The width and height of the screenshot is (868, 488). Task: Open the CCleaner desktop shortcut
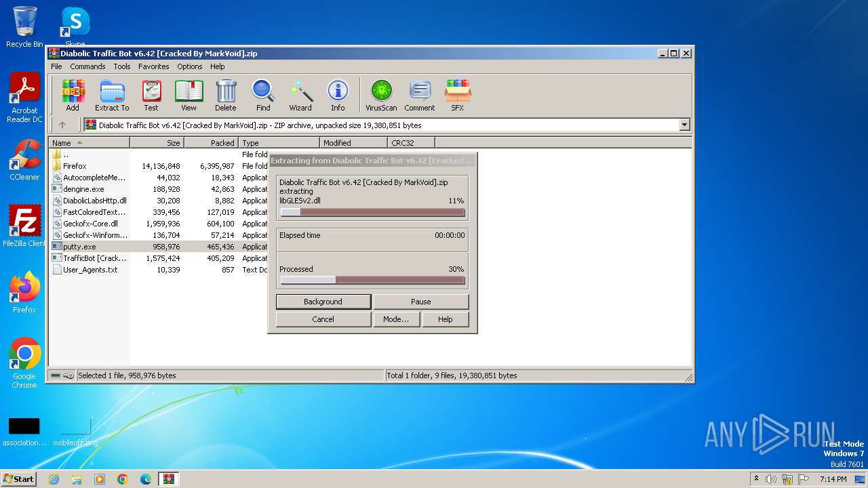pos(24,160)
